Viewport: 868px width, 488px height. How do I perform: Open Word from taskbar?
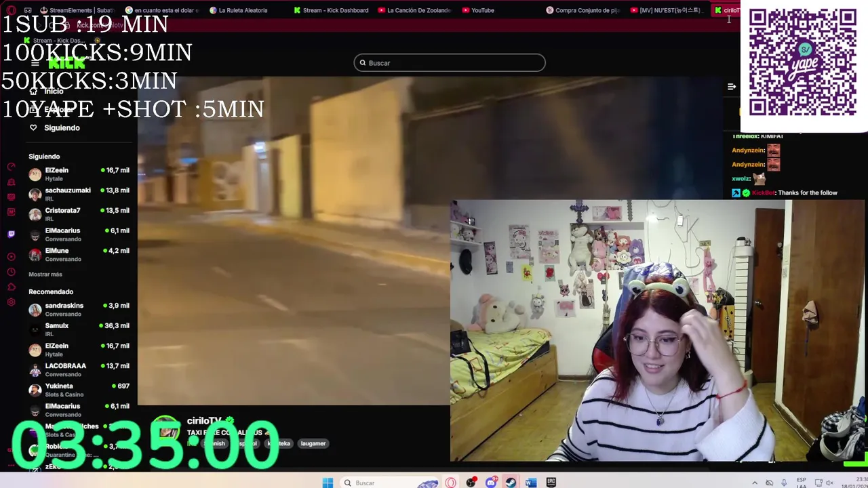tap(531, 483)
